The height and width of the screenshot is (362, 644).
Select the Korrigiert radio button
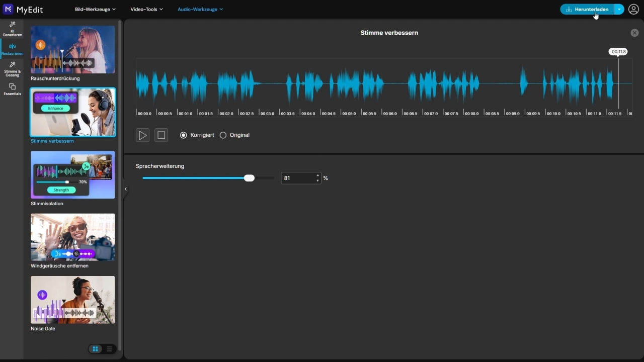point(183,135)
